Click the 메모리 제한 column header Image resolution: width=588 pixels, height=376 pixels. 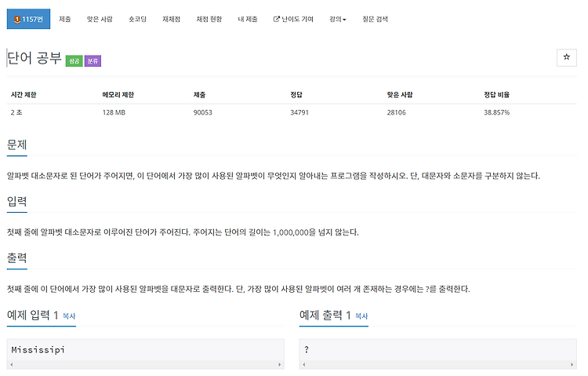(x=118, y=95)
